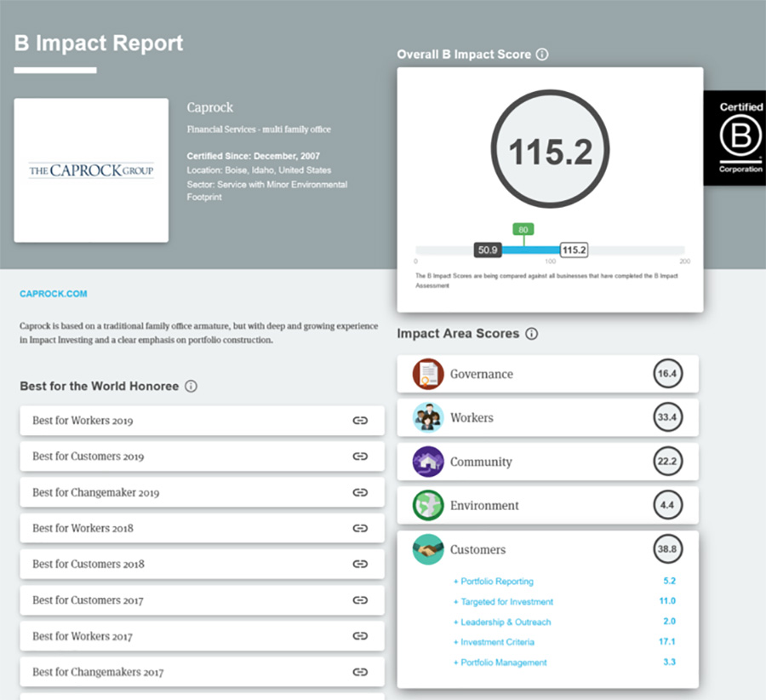The image size is (766, 700).
Task: Click the Community house icon
Action: tap(428, 462)
